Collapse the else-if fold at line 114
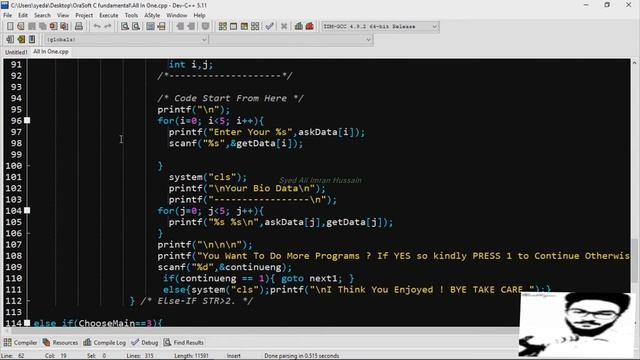The height and width of the screenshot is (360, 640). (x=27, y=323)
